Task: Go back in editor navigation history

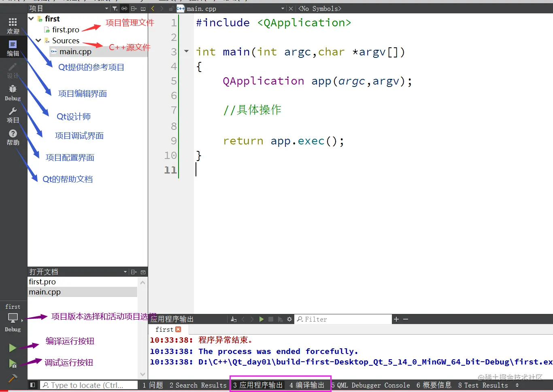Action: (x=153, y=8)
